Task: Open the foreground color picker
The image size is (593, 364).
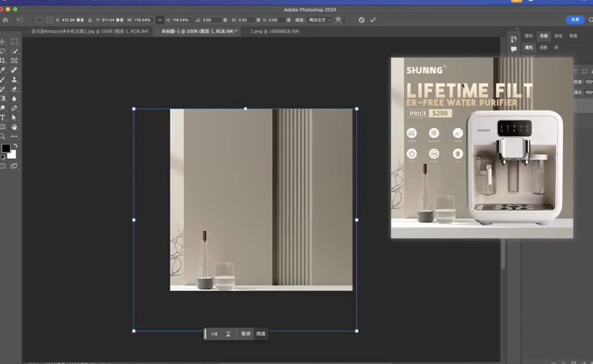Action: point(6,148)
